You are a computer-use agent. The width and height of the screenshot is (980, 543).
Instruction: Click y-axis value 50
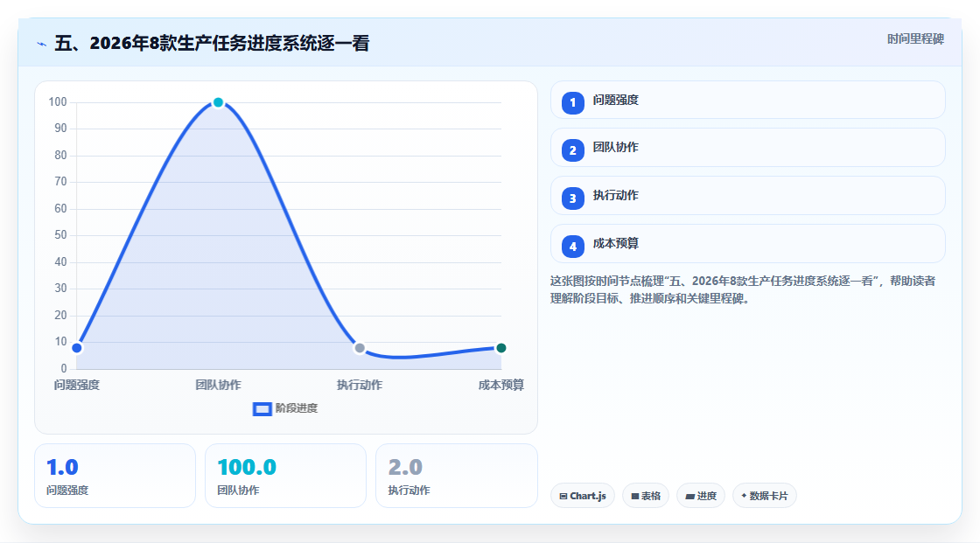pyautogui.click(x=60, y=235)
